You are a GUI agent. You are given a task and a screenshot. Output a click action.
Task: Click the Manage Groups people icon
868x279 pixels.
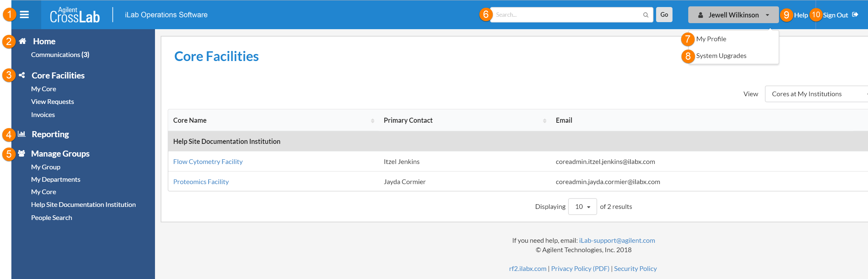pyautogui.click(x=21, y=154)
